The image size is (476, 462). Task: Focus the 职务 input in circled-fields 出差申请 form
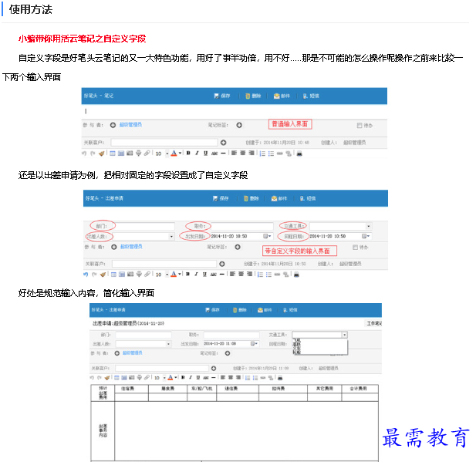click(x=242, y=226)
